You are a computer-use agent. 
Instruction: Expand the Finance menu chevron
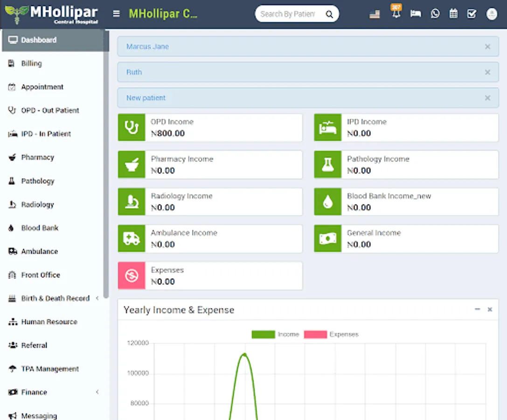click(97, 392)
